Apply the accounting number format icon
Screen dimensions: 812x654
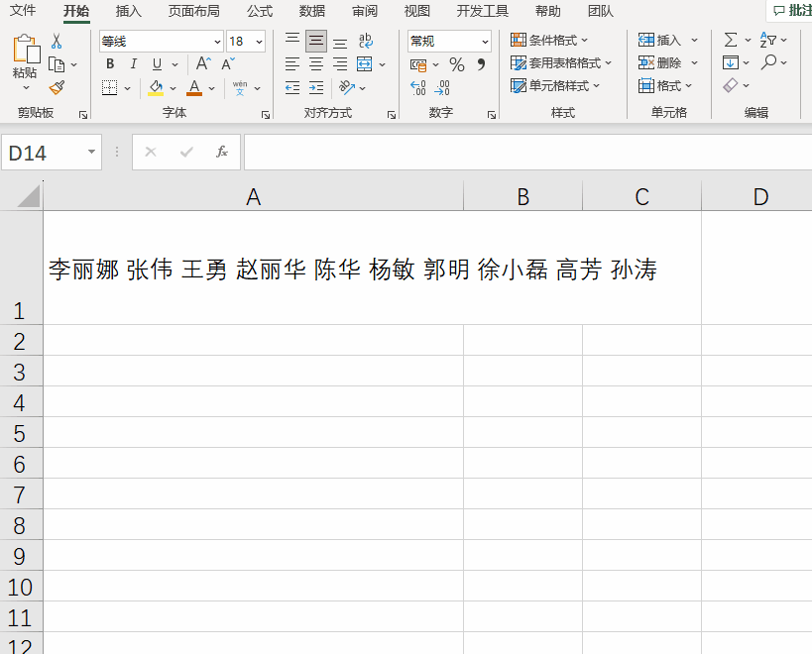pos(418,64)
